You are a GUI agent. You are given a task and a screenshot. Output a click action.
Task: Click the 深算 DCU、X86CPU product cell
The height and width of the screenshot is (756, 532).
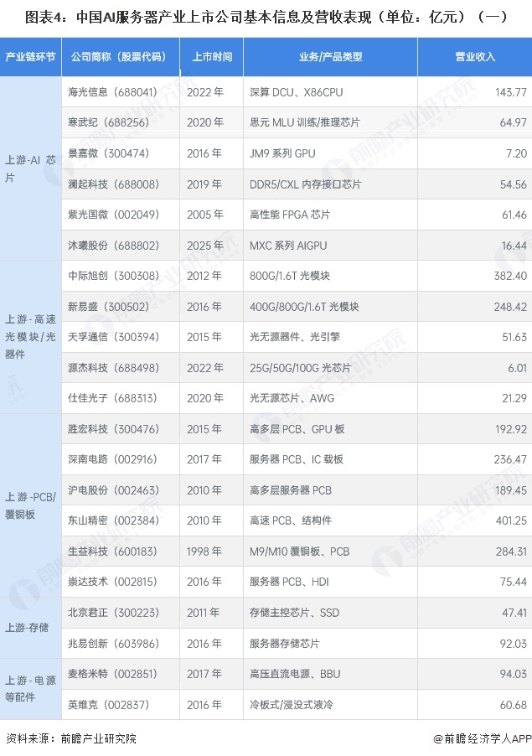click(331, 92)
